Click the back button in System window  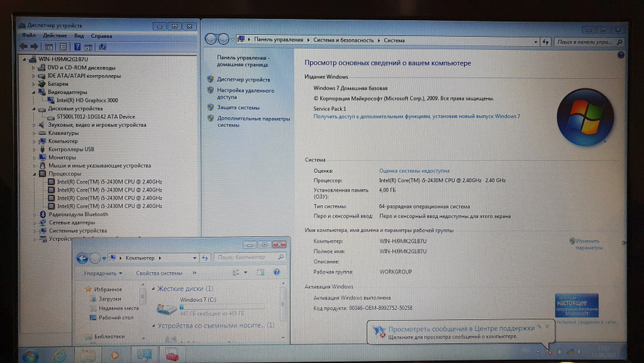click(x=211, y=39)
